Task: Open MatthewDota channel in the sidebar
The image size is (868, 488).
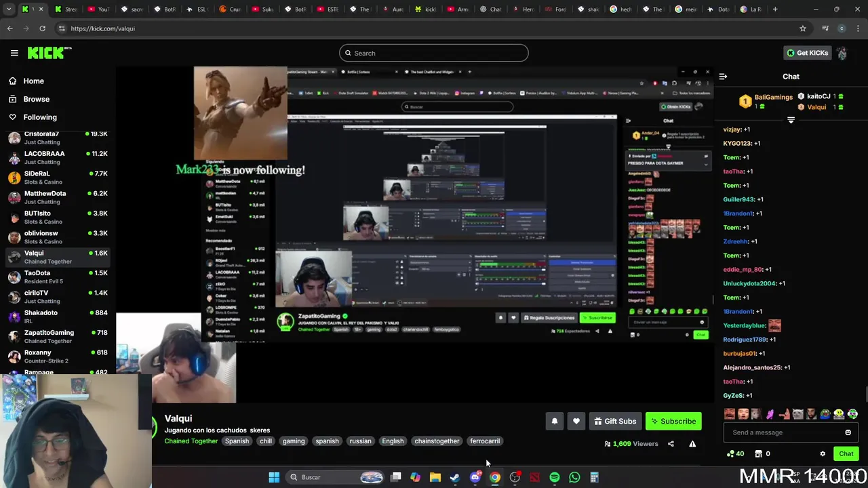Action: click(58, 197)
